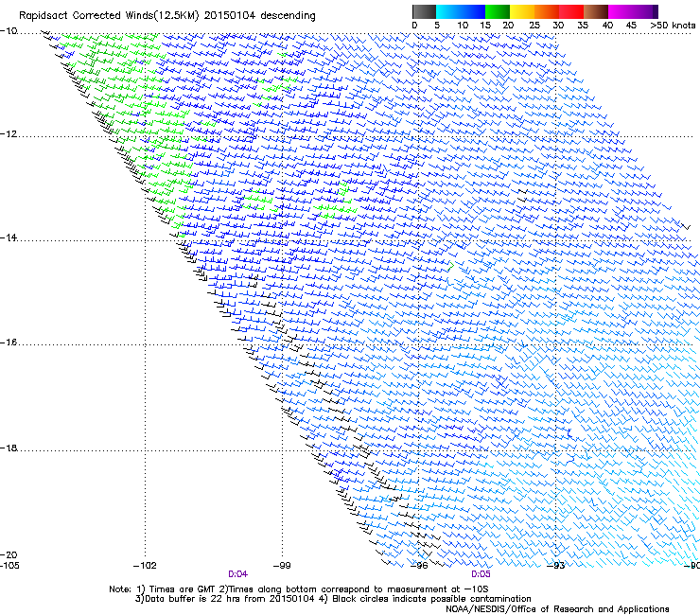Image resolution: width=700 pixels, height=615 pixels.
Task: Click the -93 longitude axis label
Action: point(555,566)
